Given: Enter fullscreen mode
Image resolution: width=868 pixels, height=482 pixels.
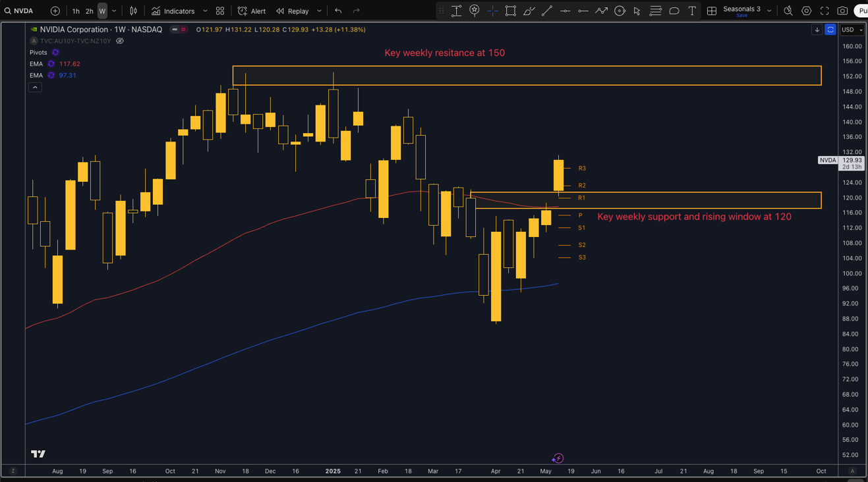Looking at the screenshot, I should 825,11.
